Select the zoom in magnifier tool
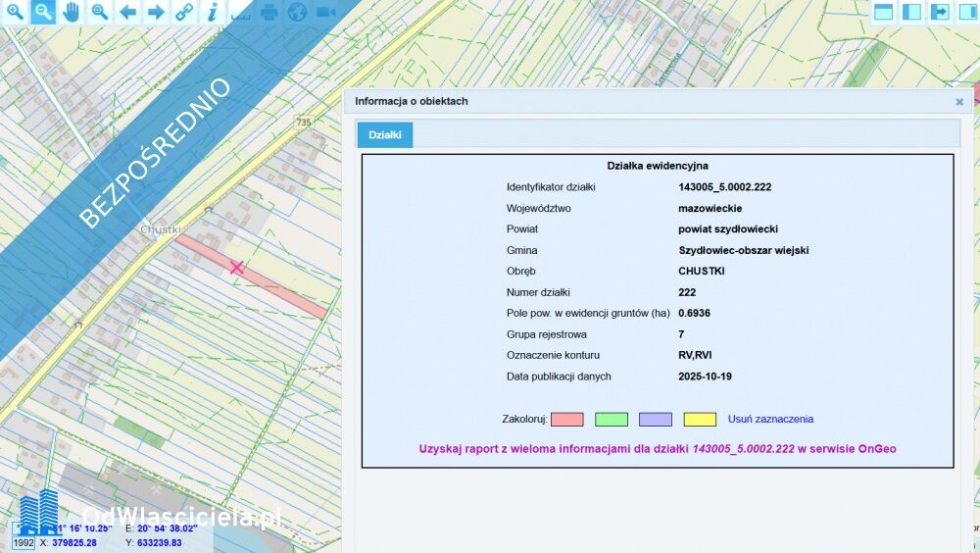Viewport: 980px width, 553px height. tap(14, 12)
